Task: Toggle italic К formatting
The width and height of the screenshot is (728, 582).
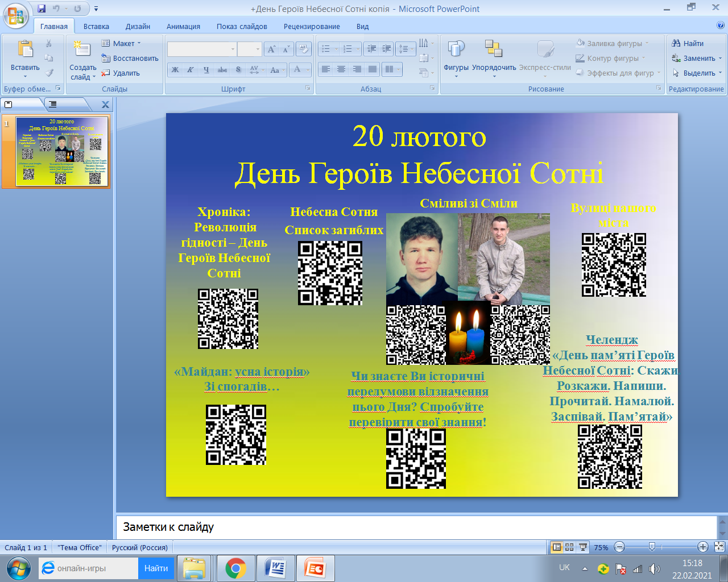Action: (191, 70)
